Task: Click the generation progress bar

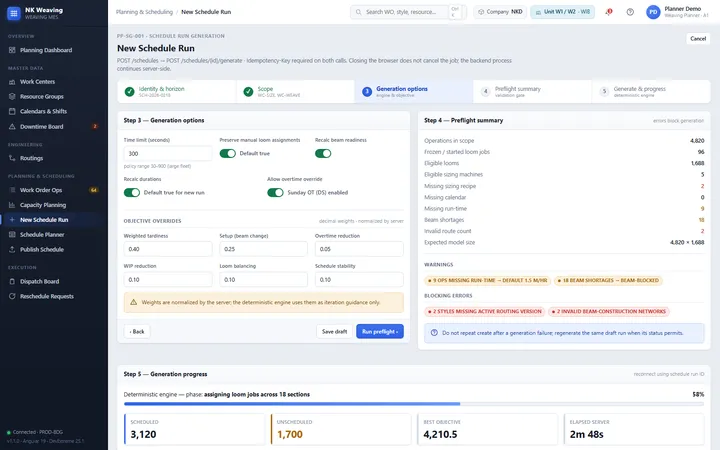Action: (414, 404)
